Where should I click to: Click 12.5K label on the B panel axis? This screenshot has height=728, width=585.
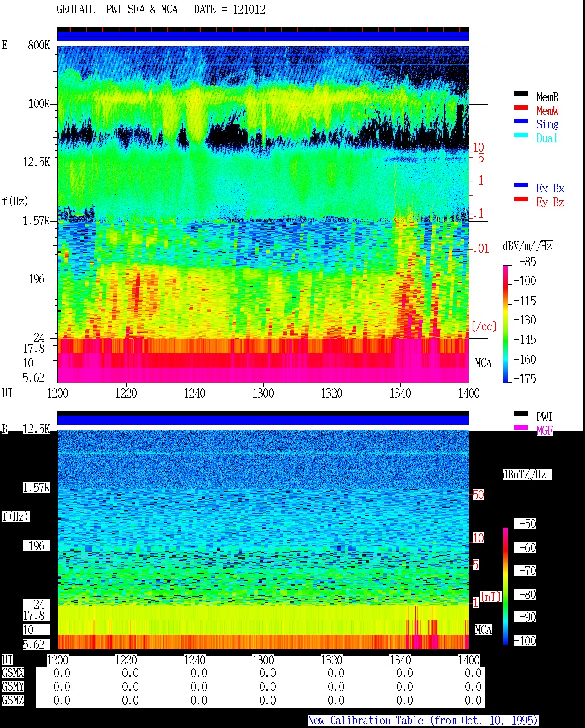(37, 429)
